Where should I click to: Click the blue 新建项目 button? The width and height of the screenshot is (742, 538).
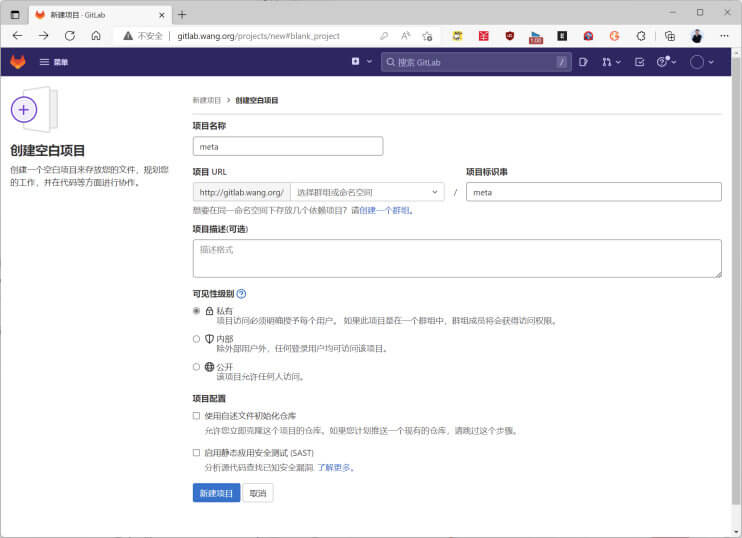[216, 493]
